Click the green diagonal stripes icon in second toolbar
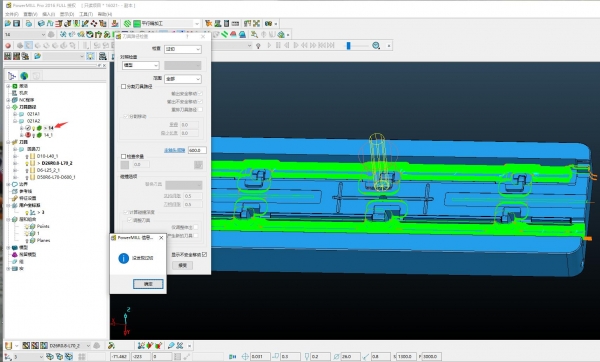The height and width of the screenshot is (362, 600). (225, 34)
